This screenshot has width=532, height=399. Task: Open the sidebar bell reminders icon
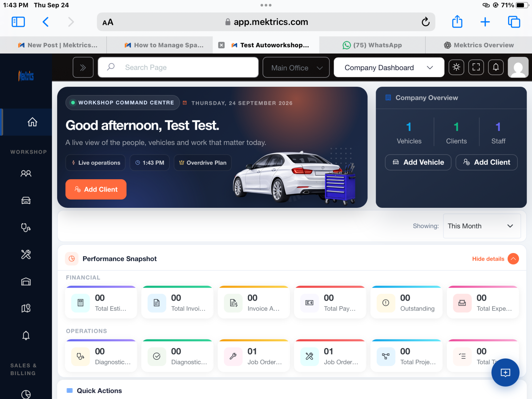tap(26, 335)
